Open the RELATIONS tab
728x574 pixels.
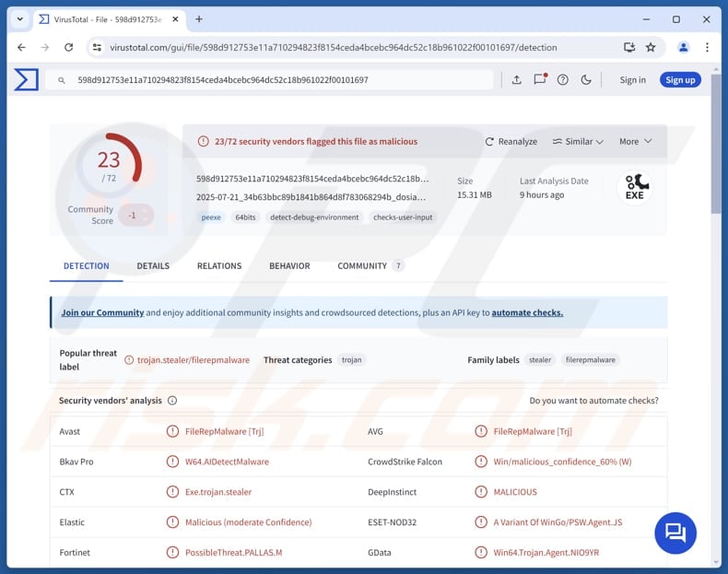coord(219,266)
